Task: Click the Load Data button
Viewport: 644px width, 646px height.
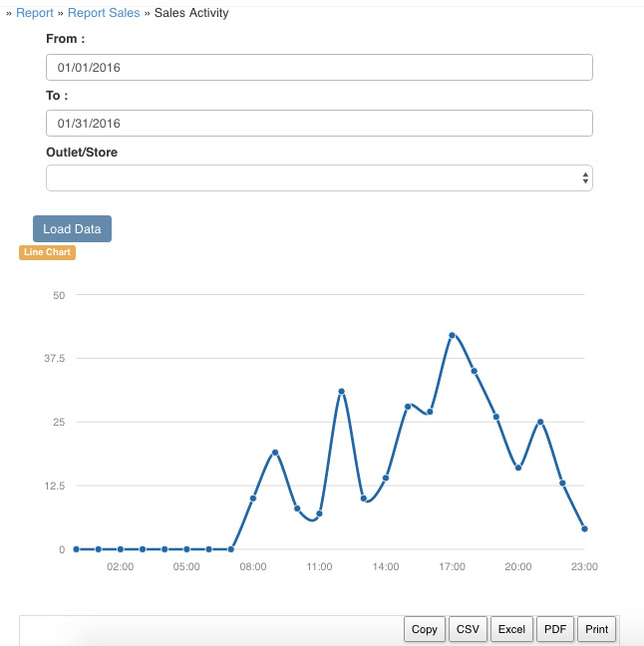Action: 72,228
